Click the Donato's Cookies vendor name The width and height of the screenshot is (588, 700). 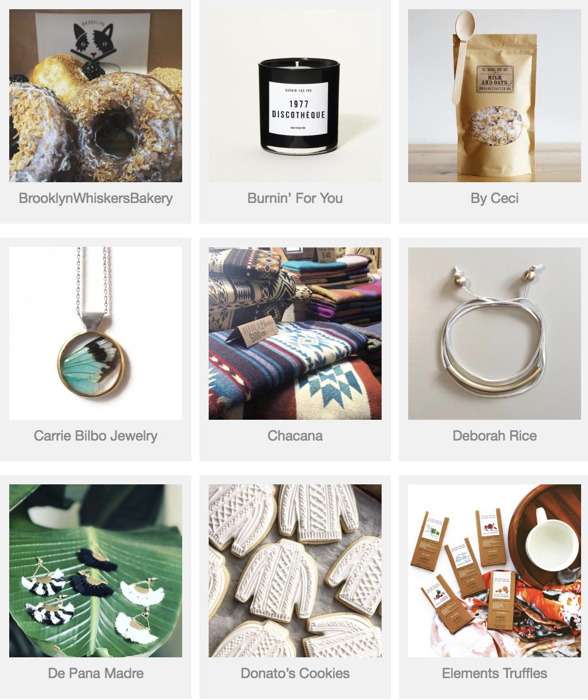pos(295,673)
